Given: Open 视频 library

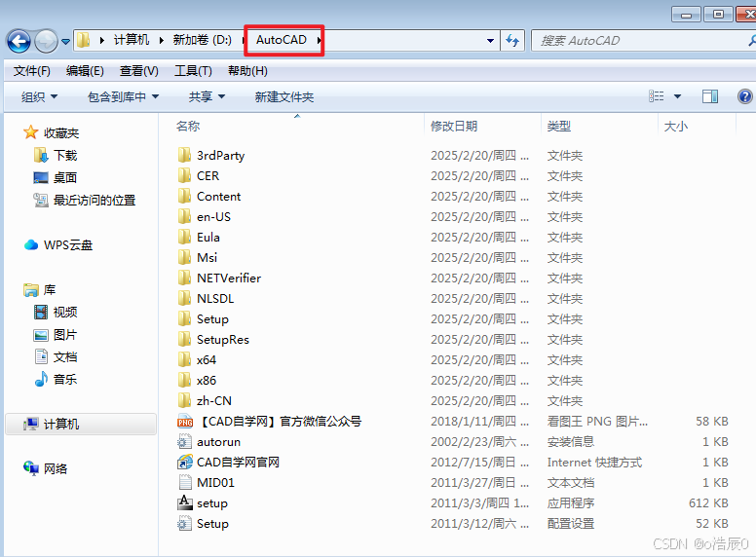Looking at the screenshot, I should tap(65, 313).
